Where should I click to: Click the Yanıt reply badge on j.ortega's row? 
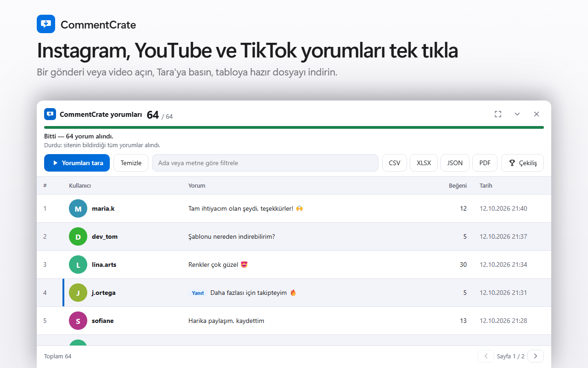pos(198,293)
